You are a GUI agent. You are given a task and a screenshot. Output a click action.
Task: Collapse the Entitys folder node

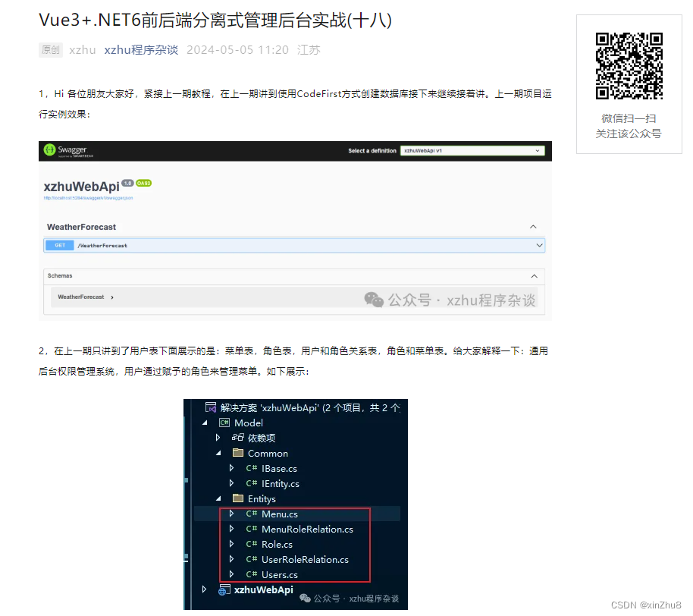pos(218,498)
